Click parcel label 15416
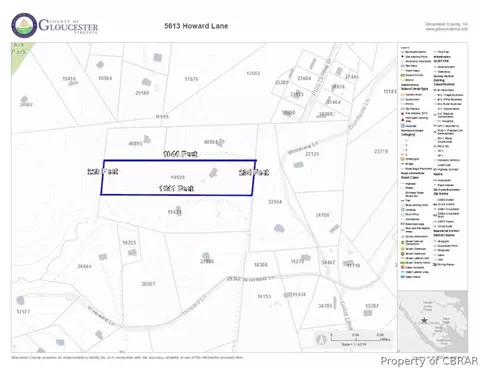 [x=69, y=79]
